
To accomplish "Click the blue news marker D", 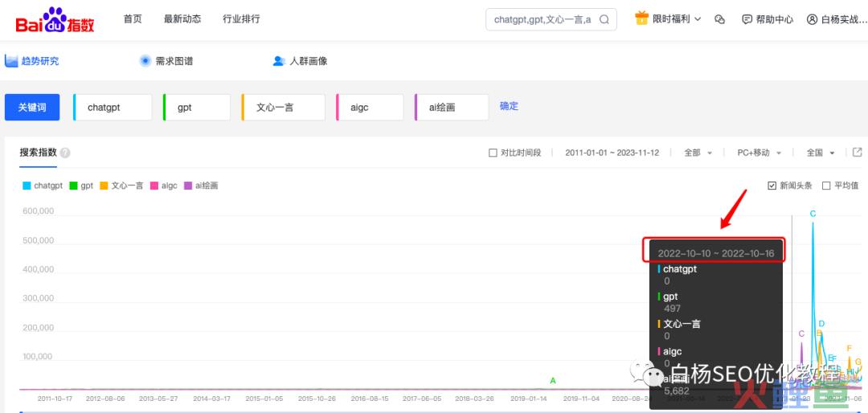I will tap(821, 324).
